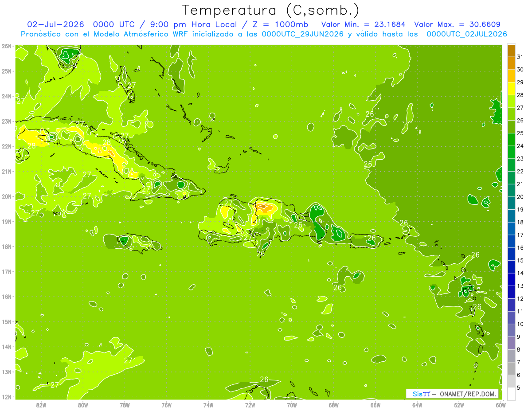The width and height of the screenshot is (532, 411).
Task: Click the '24N' latitude axis label
Action: 6,96
